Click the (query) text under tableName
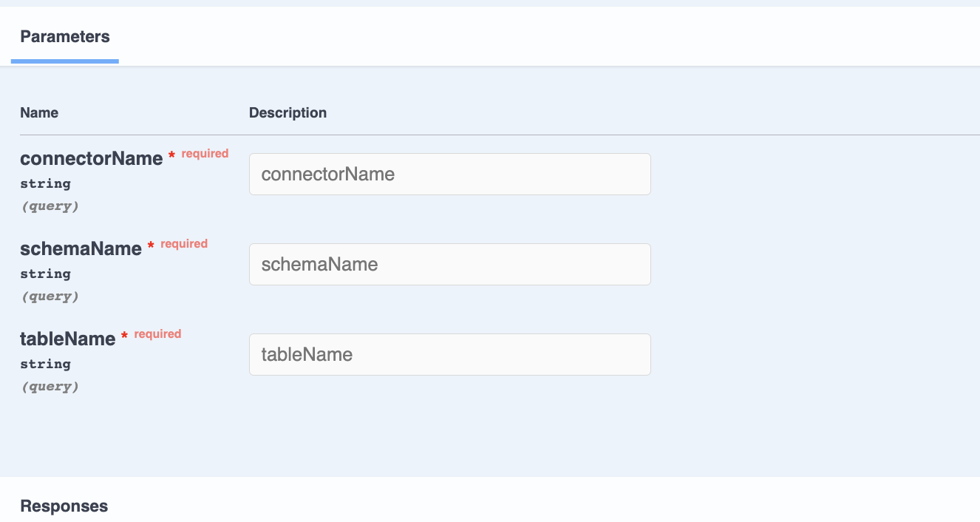The width and height of the screenshot is (980, 522). pyautogui.click(x=50, y=387)
